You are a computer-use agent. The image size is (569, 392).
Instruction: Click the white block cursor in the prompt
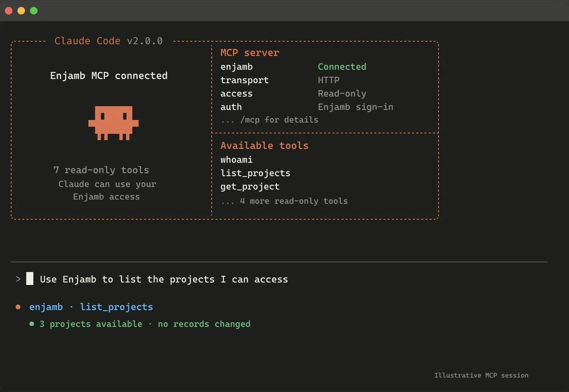[30, 279]
